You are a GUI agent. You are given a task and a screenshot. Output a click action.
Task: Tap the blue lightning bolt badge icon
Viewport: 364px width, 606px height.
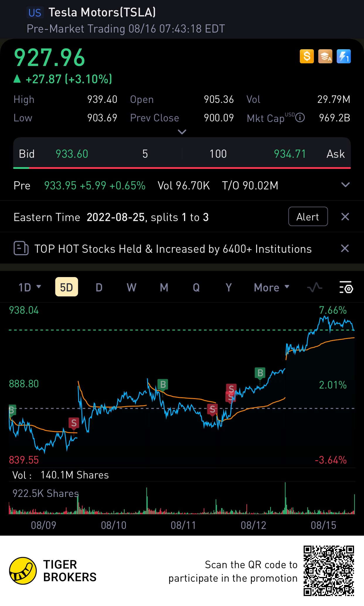click(344, 56)
